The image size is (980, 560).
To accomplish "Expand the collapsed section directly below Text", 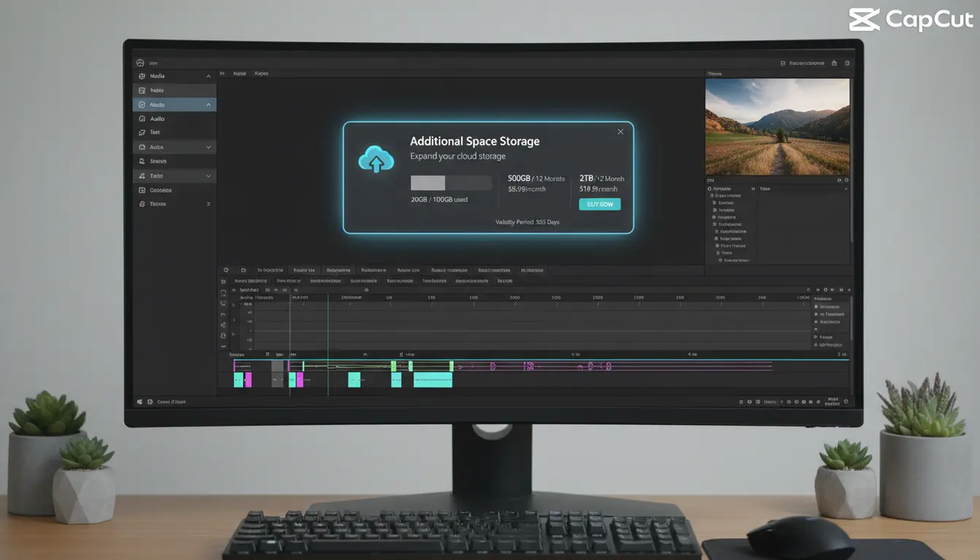I will coord(175,147).
